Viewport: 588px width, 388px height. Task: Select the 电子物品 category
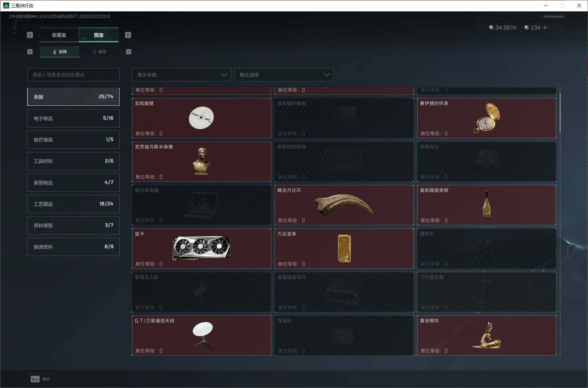tap(73, 118)
